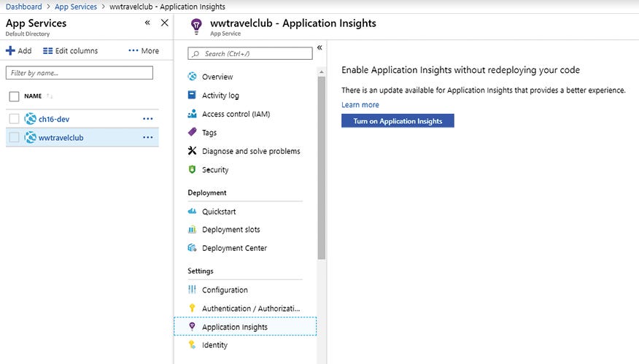The width and height of the screenshot is (639, 364).
Task: Click the Application Insights bulb icon in menu
Action: tap(192, 326)
